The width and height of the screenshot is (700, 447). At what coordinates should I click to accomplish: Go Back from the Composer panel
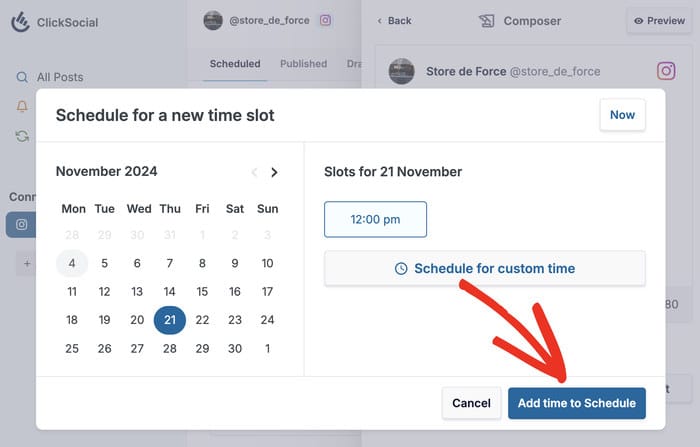[x=393, y=20]
